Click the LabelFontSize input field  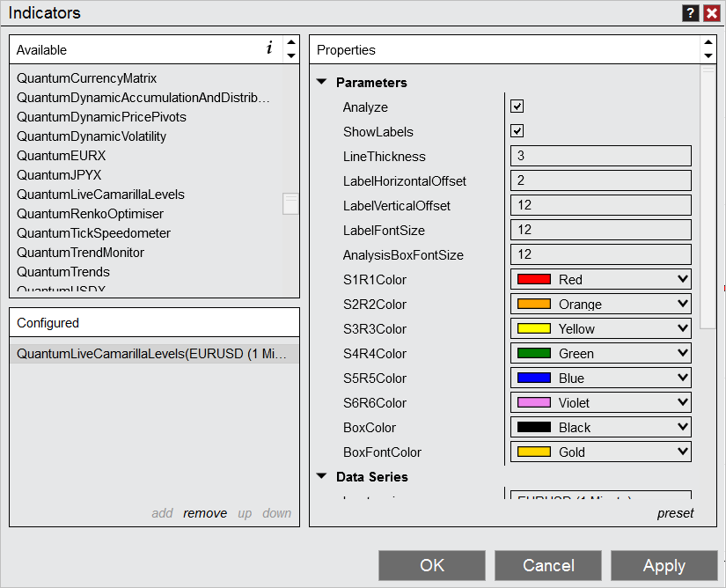[601, 230]
